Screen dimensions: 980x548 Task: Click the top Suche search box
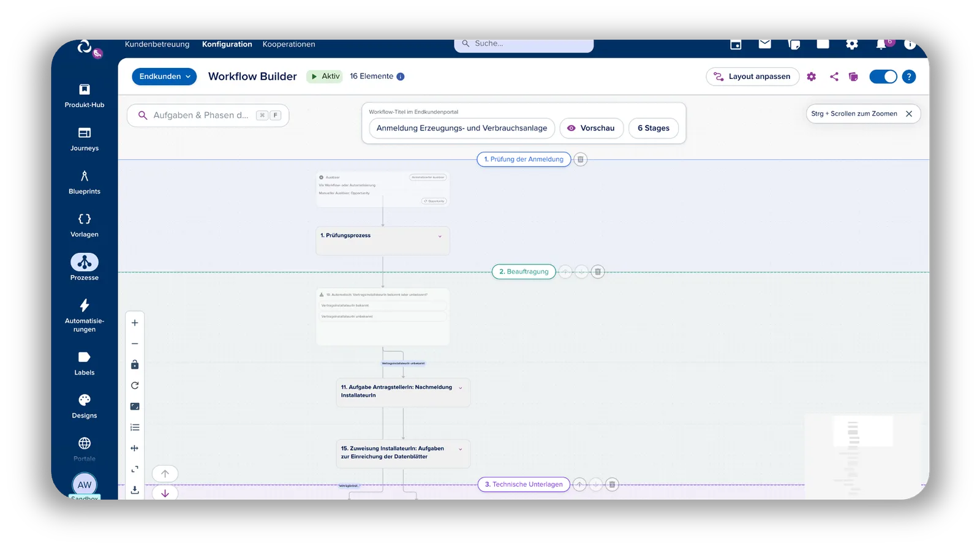pos(524,45)
